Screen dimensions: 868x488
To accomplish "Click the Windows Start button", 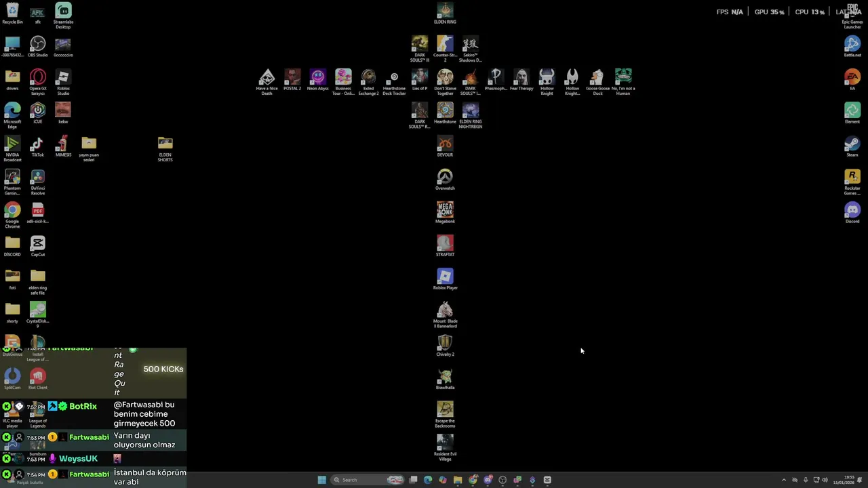I will (321, 480).
